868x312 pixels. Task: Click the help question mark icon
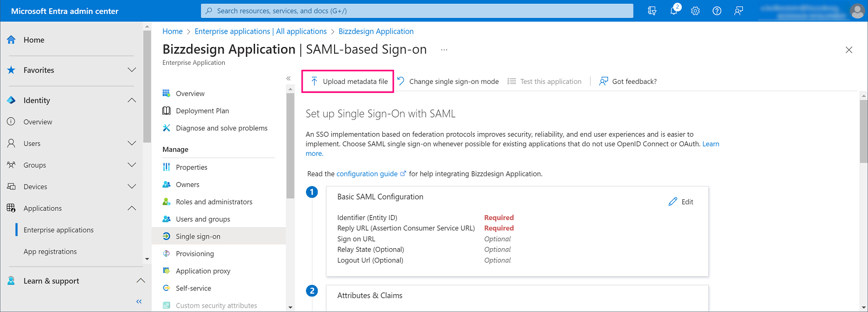[x=717, y=11]
